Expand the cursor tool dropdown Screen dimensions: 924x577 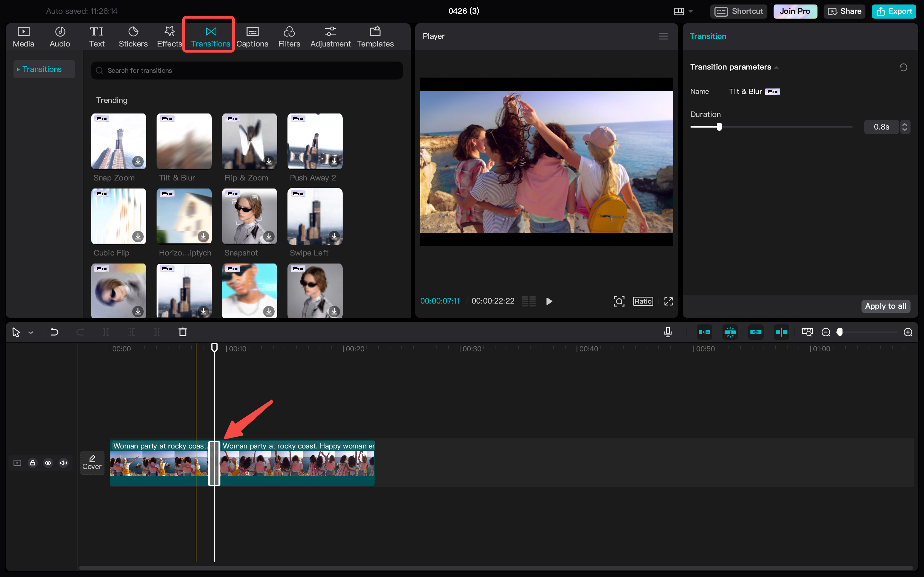(30, 332)
